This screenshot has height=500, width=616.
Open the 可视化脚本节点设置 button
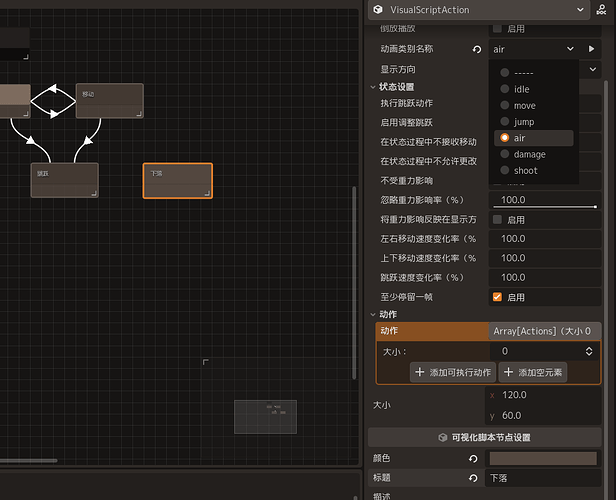(485, 438)
